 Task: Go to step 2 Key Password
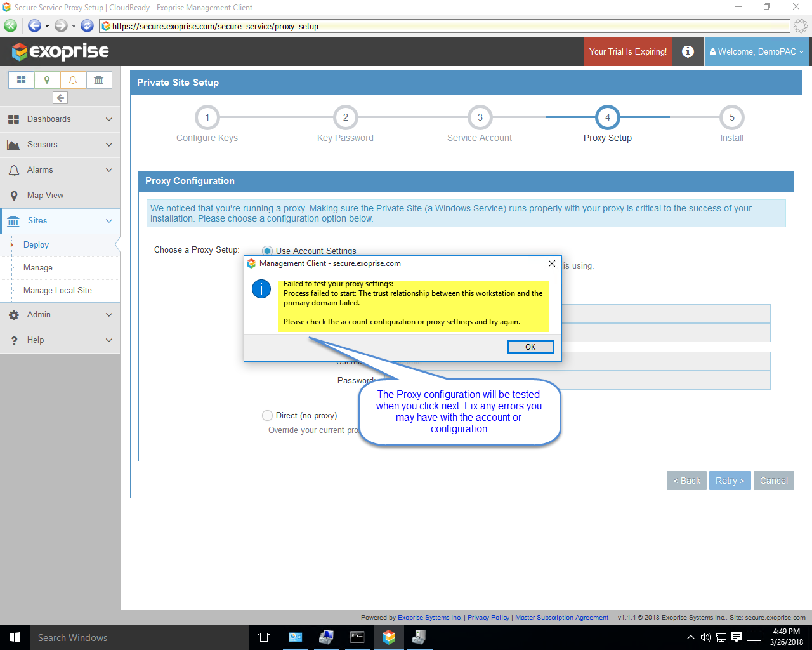point(346,117)
